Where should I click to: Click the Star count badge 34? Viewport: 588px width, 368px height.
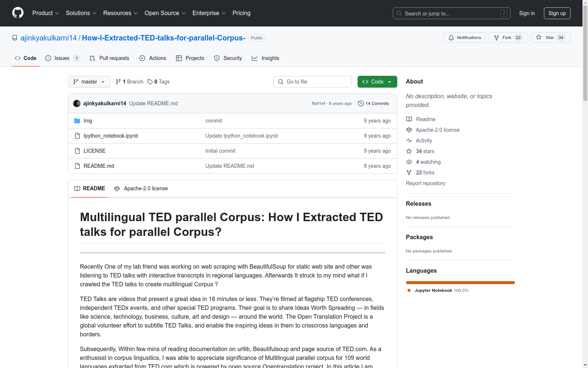coord(561,38)
